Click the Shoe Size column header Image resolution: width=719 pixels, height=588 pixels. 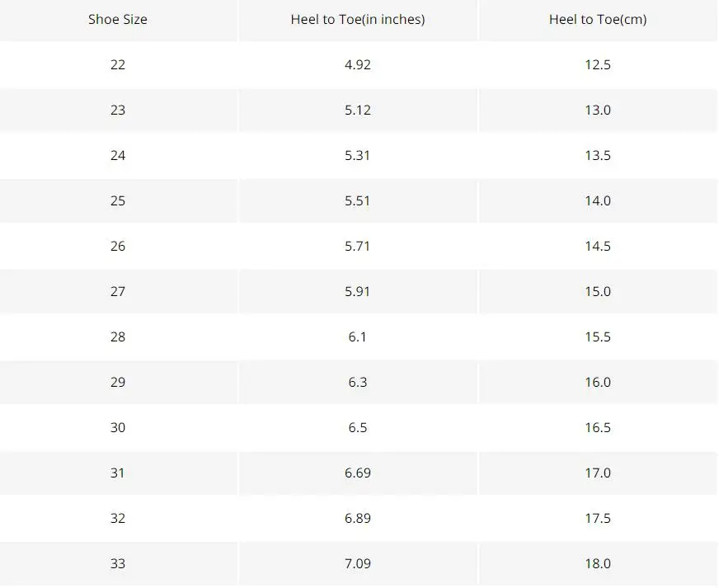click(x=118, y=19)
